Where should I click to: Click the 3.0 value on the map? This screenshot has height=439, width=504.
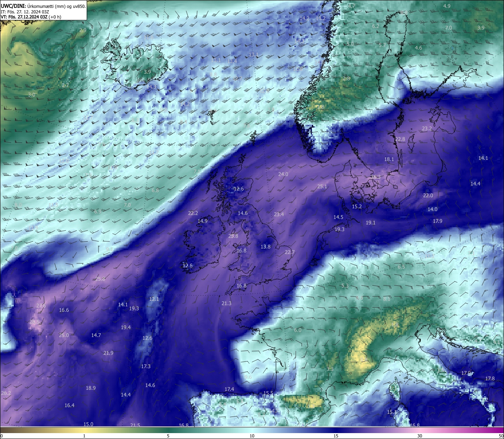(x=31, y=95)
